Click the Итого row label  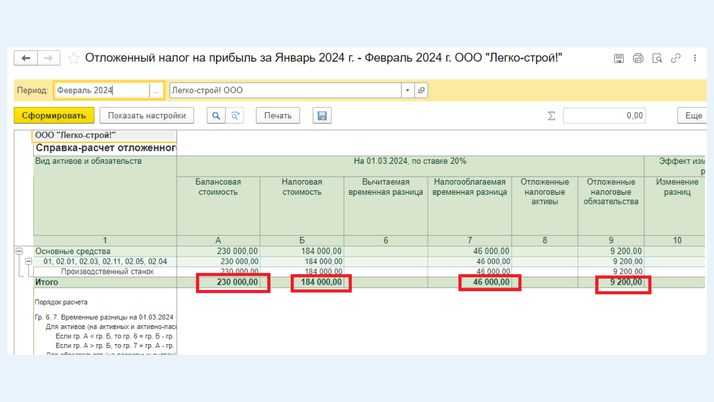point(46,282)
